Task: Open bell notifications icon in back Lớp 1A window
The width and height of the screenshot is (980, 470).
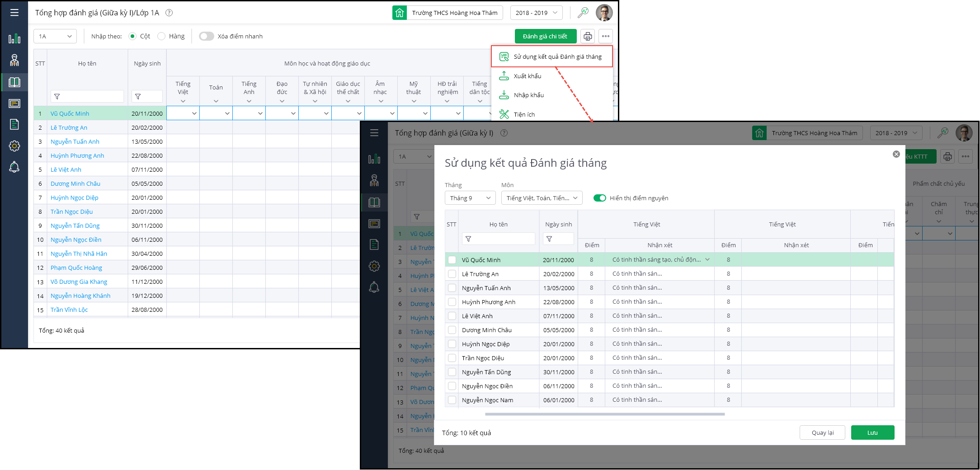Action: [14, 167]
